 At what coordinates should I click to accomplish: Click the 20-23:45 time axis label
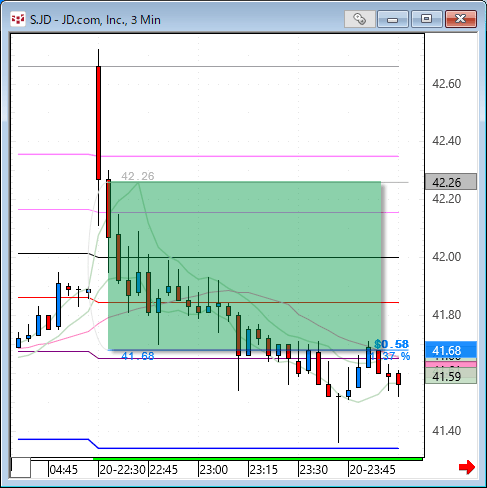372,470
